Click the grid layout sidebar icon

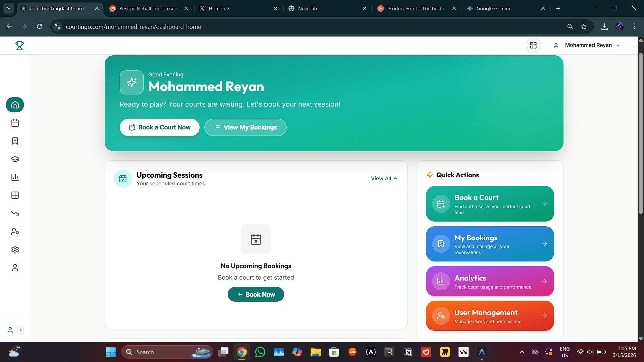(x=15, y=195)
